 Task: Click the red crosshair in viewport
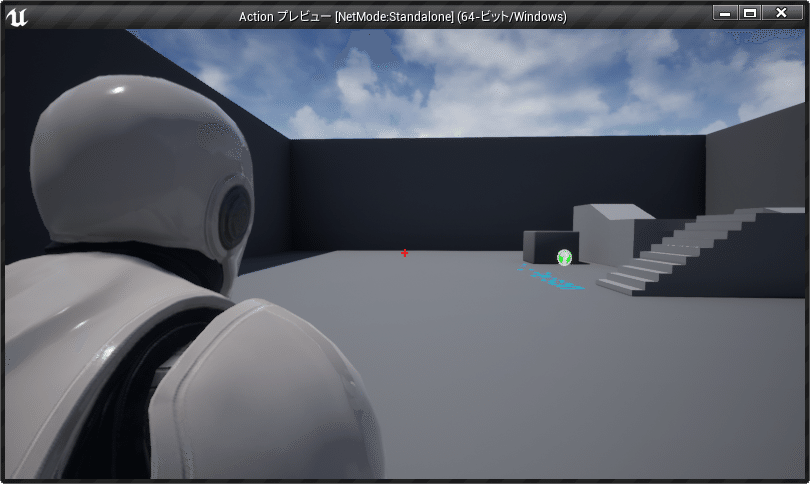pyautogui.click(x=404, y=253)
